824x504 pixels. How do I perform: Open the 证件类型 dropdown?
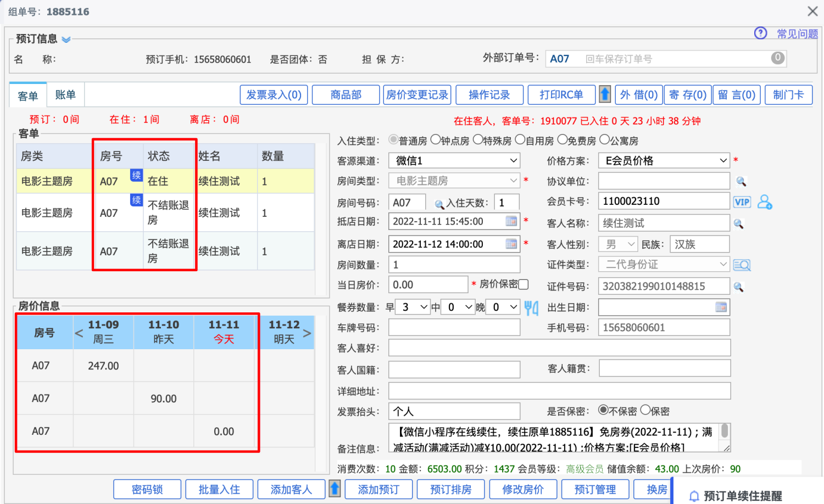[x=664, y=265]
